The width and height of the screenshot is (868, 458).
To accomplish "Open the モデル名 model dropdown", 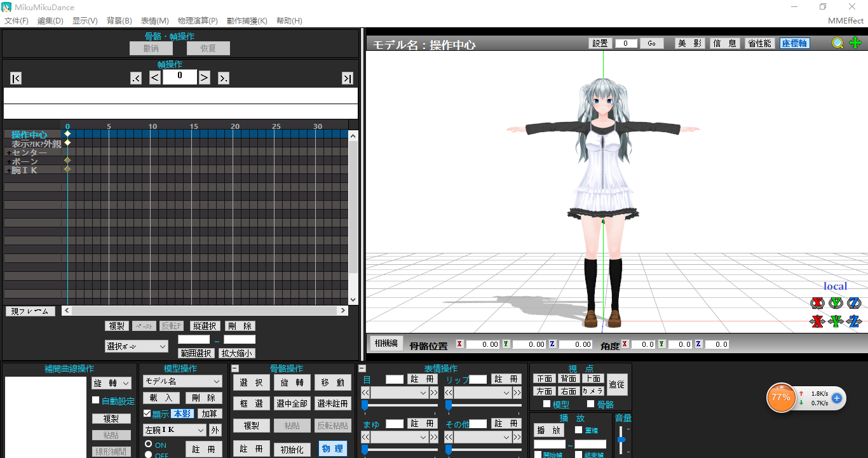I will tap(182, 381).
